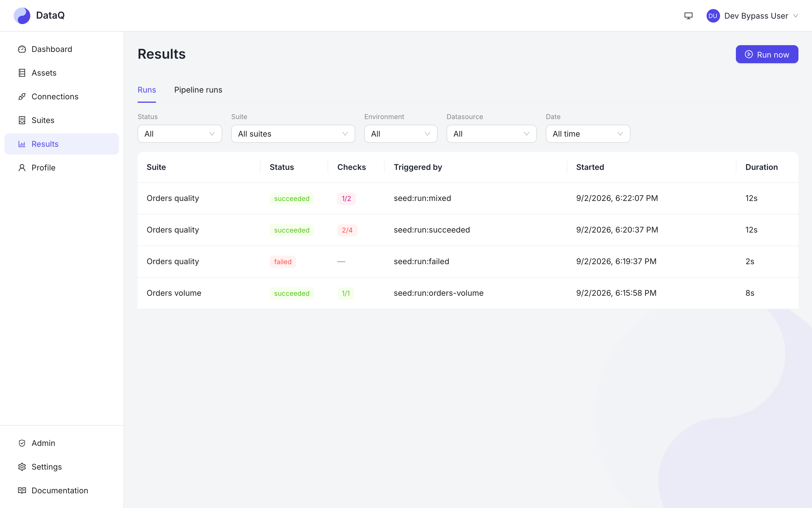Select Results in the sidebar
The width and height of the screenshot is (812, 508).
(62, 144)
